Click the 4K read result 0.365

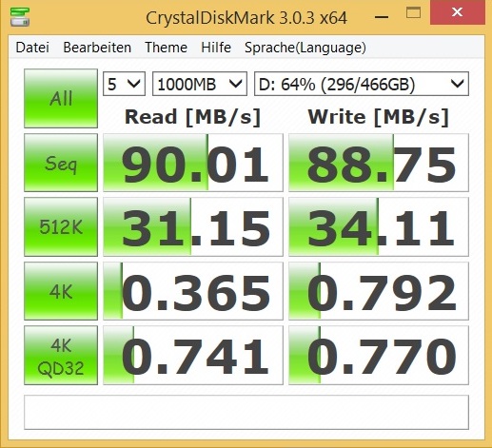tap(193, 291)
